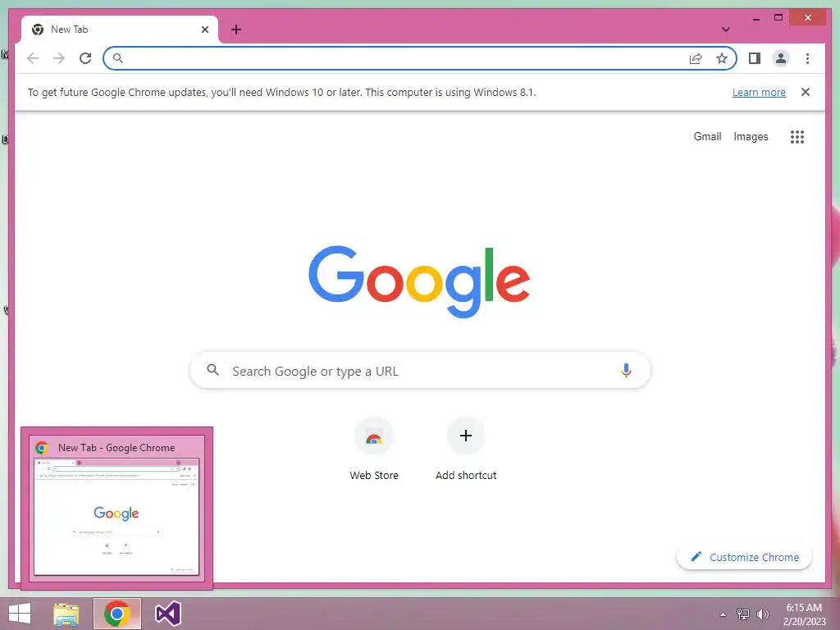Click the volume speaker icon in tray
This screenshot has width=840, height=630.
[762, 614]
